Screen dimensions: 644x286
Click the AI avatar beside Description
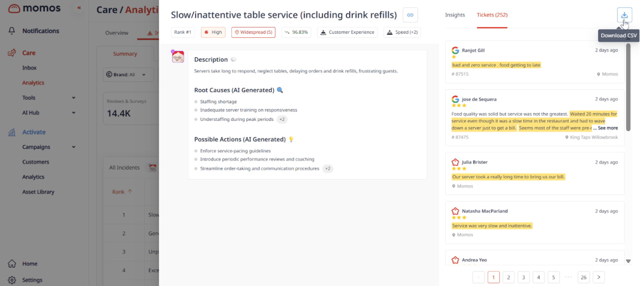pos(178,56)
